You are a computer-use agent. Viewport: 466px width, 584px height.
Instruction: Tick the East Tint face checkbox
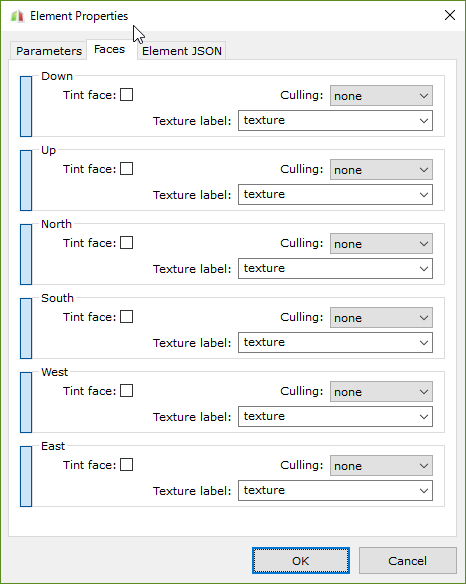click(127, 464)
